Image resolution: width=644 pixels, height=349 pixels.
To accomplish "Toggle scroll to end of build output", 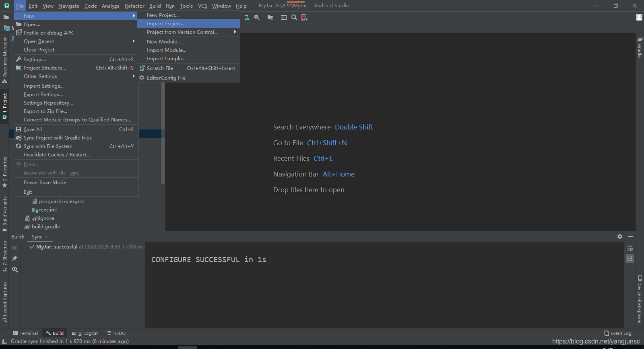I will 630,258.
